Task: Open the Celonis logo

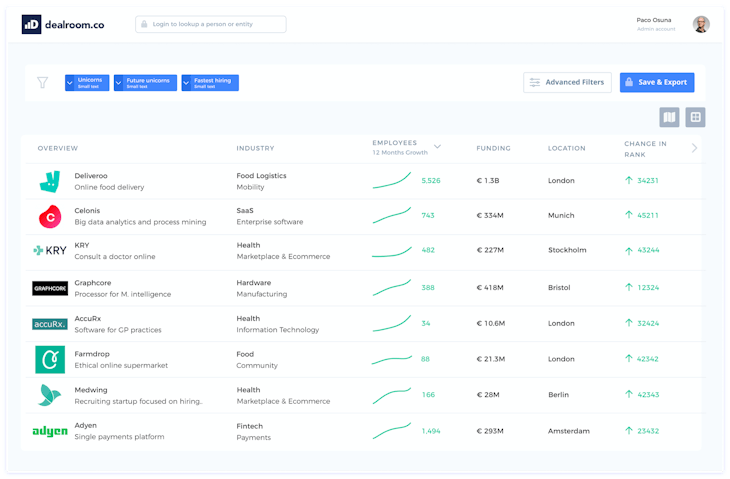Action: click(50, 217)
